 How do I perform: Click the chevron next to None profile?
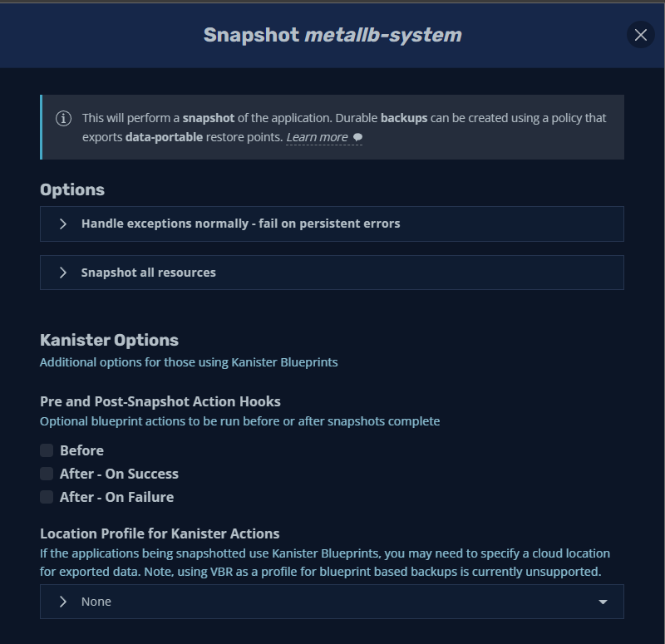point(63,602)
